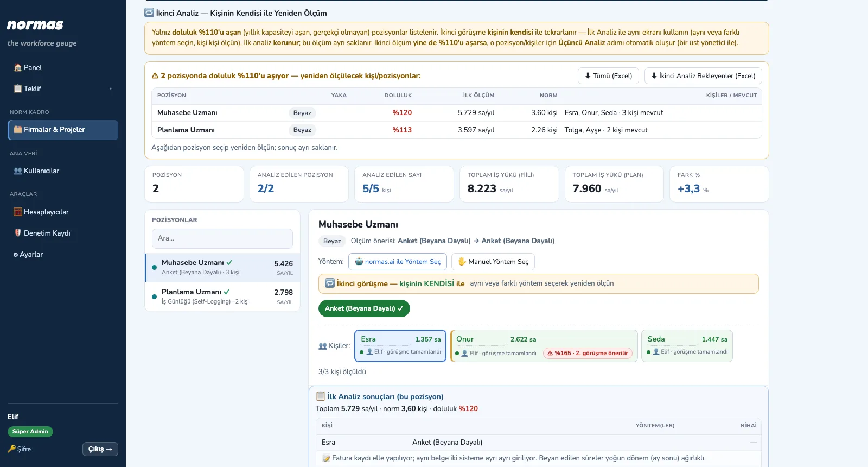Open Firmalar & Projeler section
Image resolution: width=868 pixels, height=467 pixels.
[x=63, y=130]
